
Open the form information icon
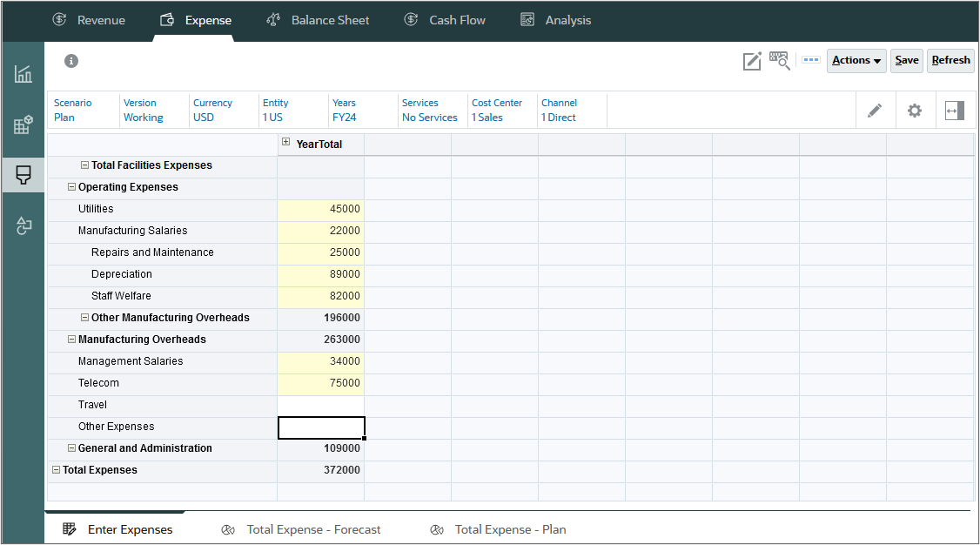(x=71, y=61)
